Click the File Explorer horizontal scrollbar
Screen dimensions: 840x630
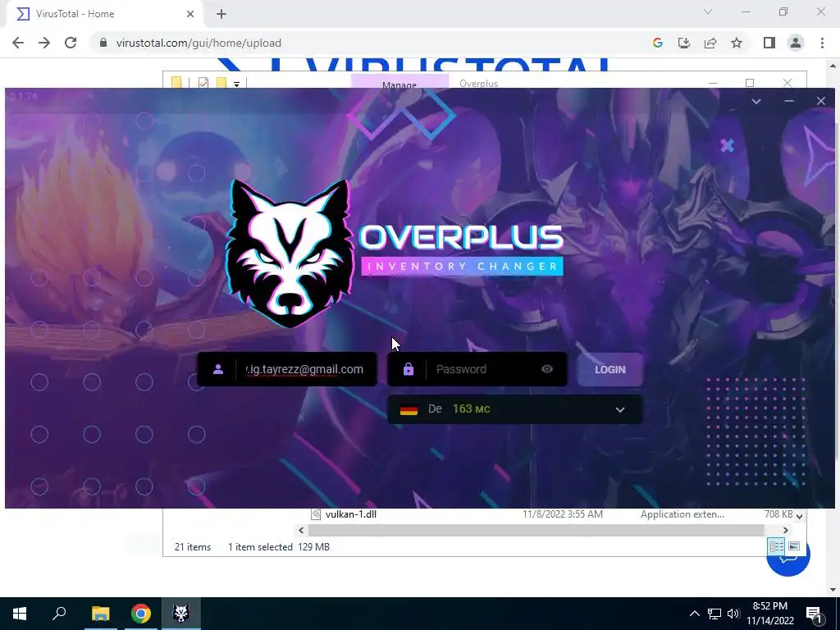click(x=536, y=531)
